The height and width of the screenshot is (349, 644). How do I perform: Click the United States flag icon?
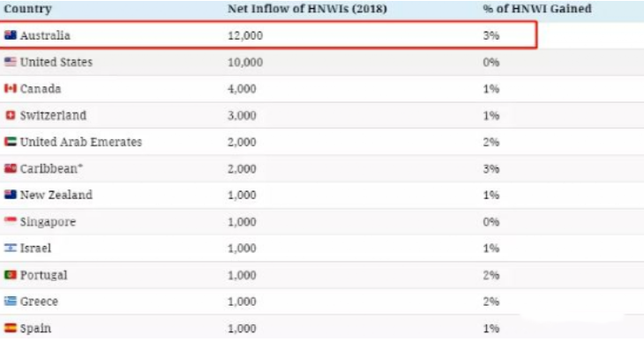tap(11, 62)
